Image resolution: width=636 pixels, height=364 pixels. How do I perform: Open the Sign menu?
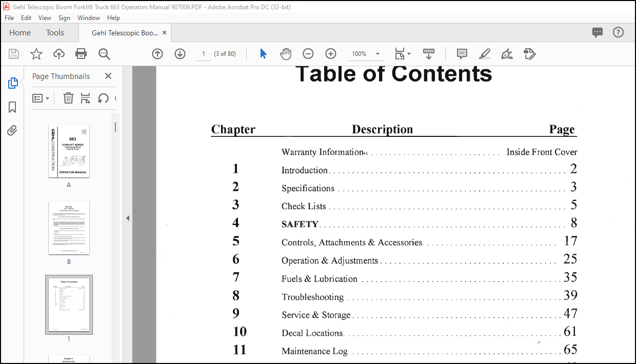click(64, 17)
